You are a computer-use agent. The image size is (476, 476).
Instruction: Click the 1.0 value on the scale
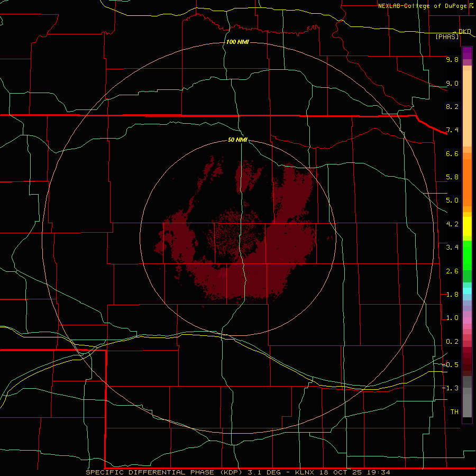click(x=452, y=318)
